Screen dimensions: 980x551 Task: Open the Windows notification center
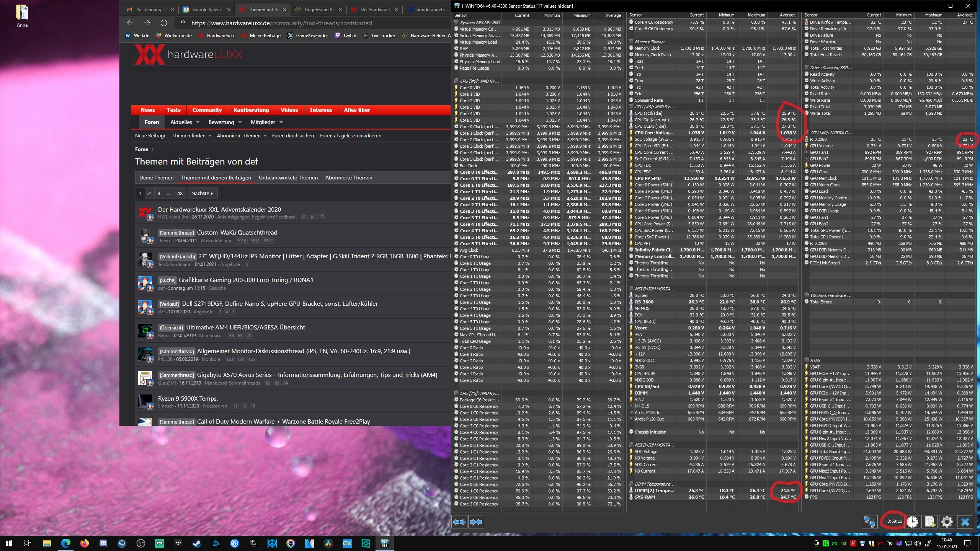pos(967,543)
